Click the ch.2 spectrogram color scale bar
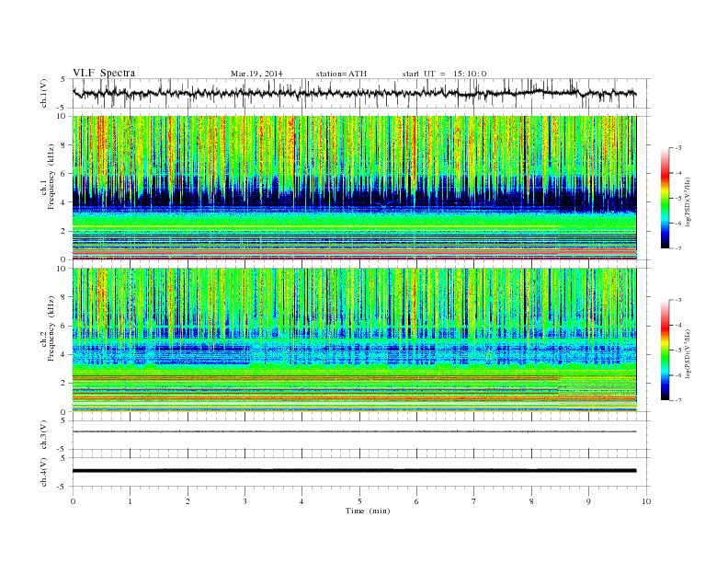728x563 pixels. 665,350
